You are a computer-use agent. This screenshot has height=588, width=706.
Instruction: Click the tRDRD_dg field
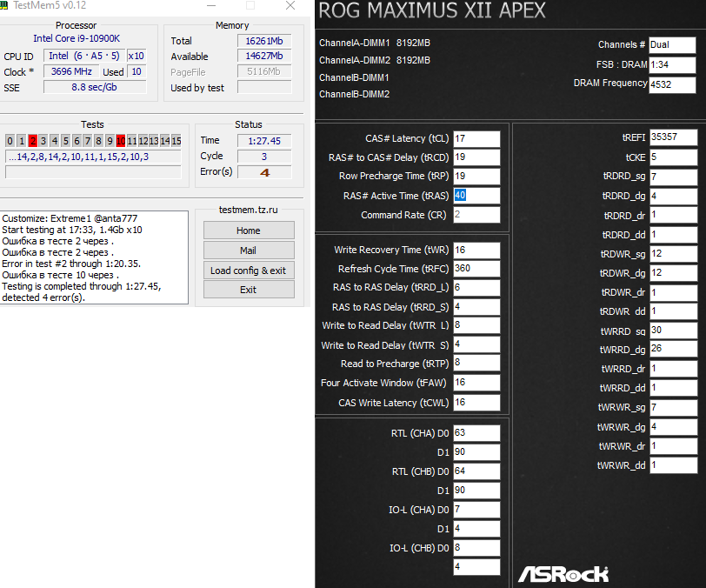coord(673,196)
